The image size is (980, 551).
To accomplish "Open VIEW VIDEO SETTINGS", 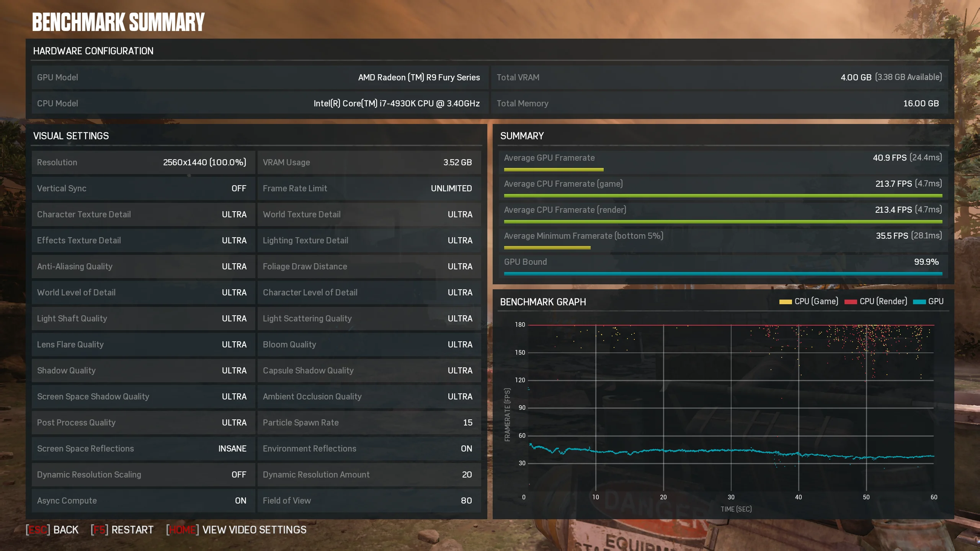I will 236,530.
